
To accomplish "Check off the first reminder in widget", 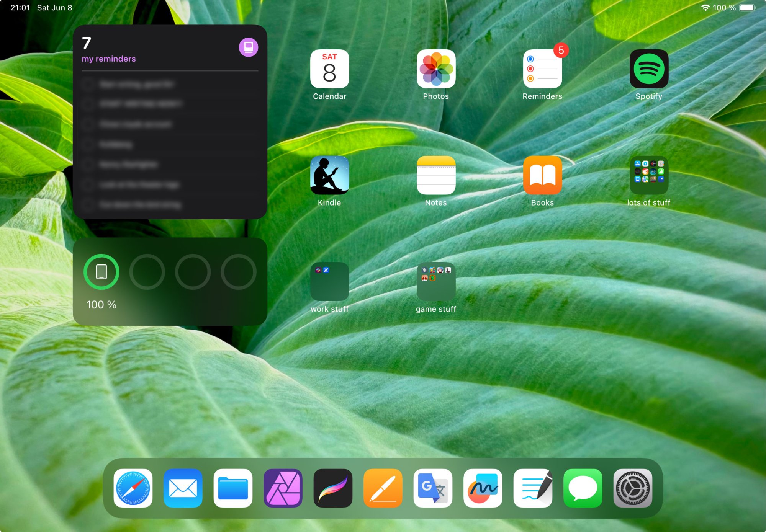I will click(88, 84).
